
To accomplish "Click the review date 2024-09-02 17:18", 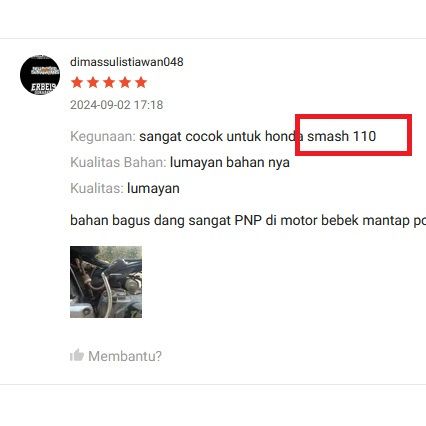I will tap(117, 105).
